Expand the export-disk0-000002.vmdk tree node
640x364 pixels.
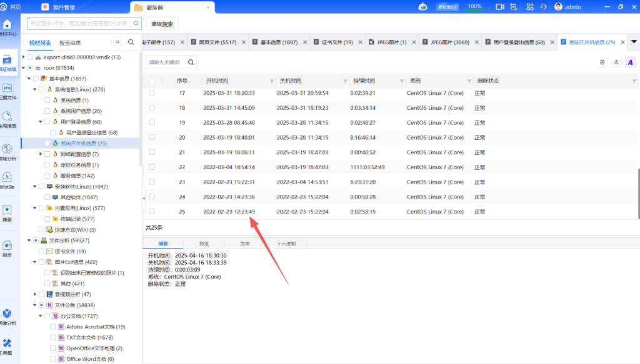[23, 57]
